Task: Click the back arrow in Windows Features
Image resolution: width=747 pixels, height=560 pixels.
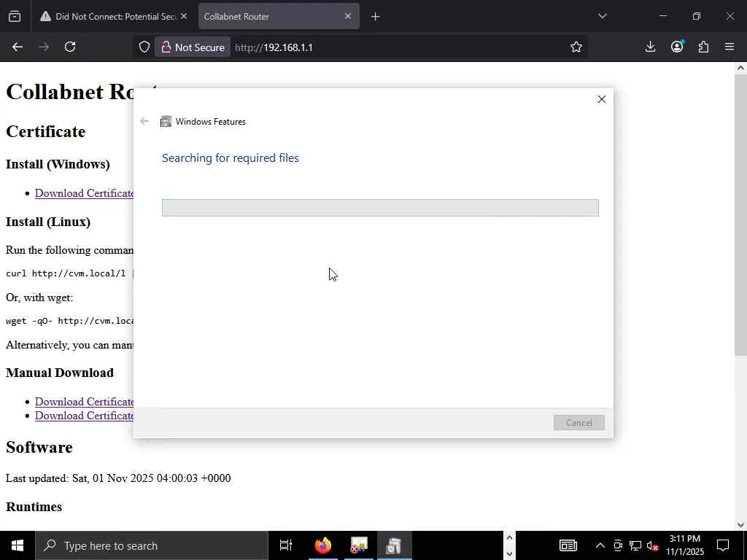Action: tap(144, 122)
